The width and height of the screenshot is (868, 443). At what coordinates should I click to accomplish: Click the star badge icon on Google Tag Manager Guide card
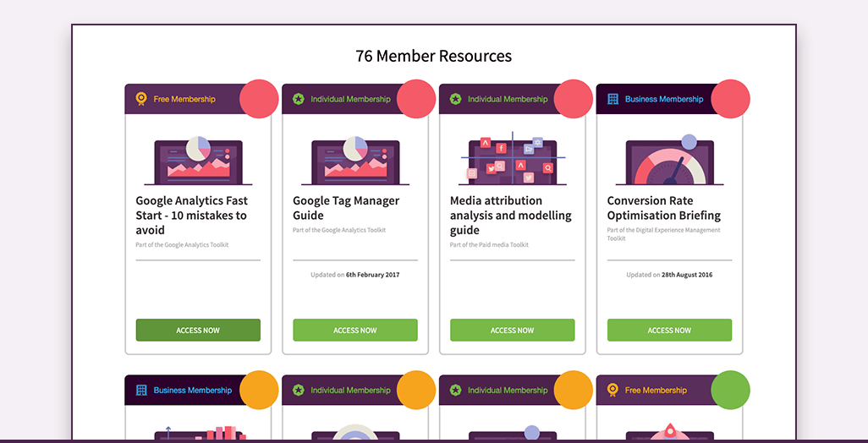pos(298,99)
